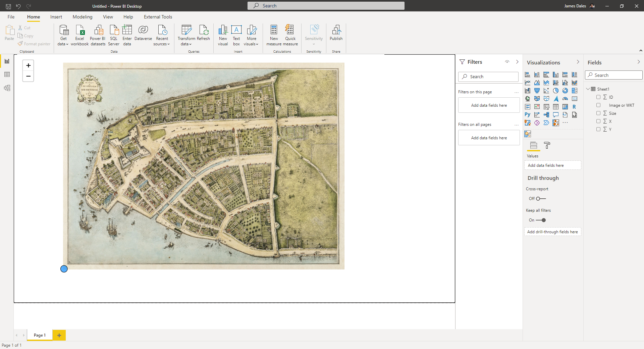Toggle filter pane visibility eye icon
This screenshot has height=349, width=644.
507,62
